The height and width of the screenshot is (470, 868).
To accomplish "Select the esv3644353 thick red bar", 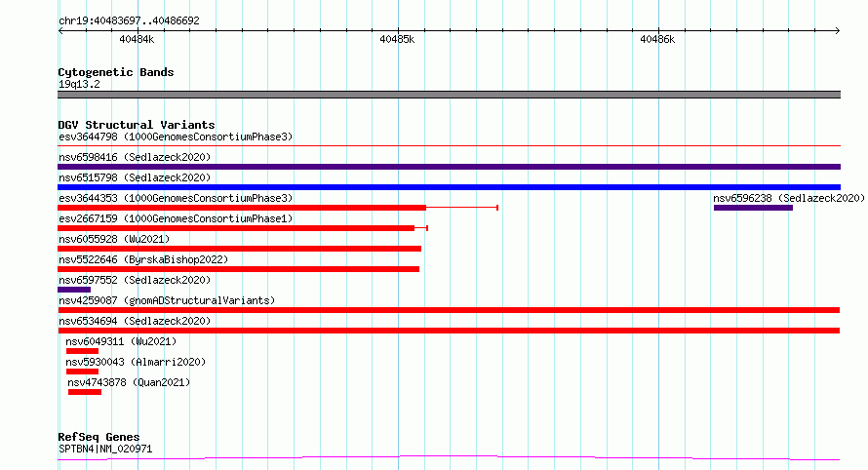I will 242,208.
